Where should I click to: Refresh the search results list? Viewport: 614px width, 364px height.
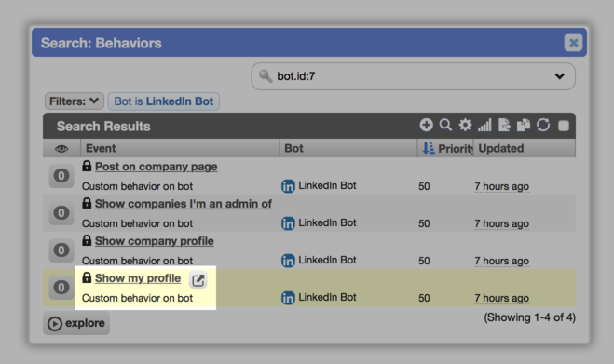543,126
